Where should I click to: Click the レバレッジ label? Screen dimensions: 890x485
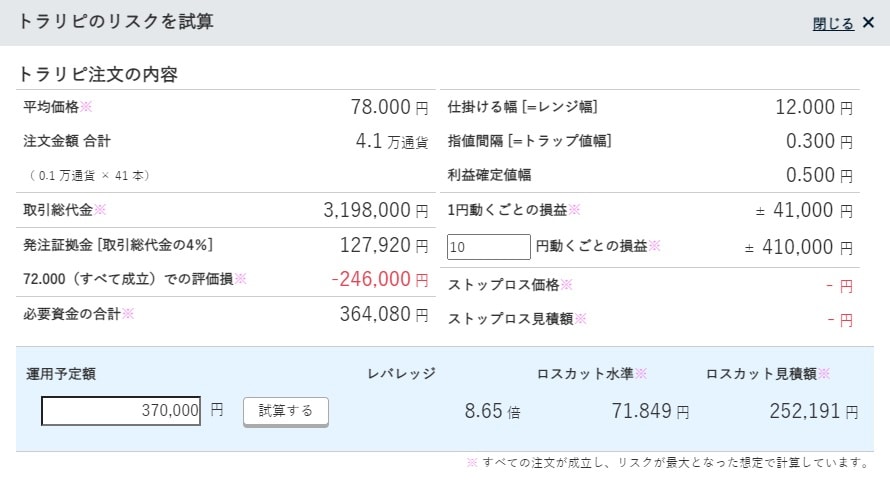tap(401, 373)
